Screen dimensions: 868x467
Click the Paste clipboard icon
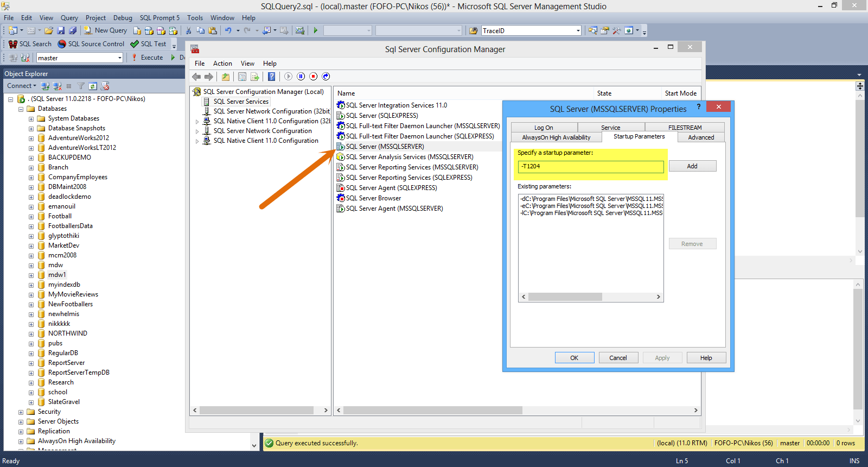(213, 30)
